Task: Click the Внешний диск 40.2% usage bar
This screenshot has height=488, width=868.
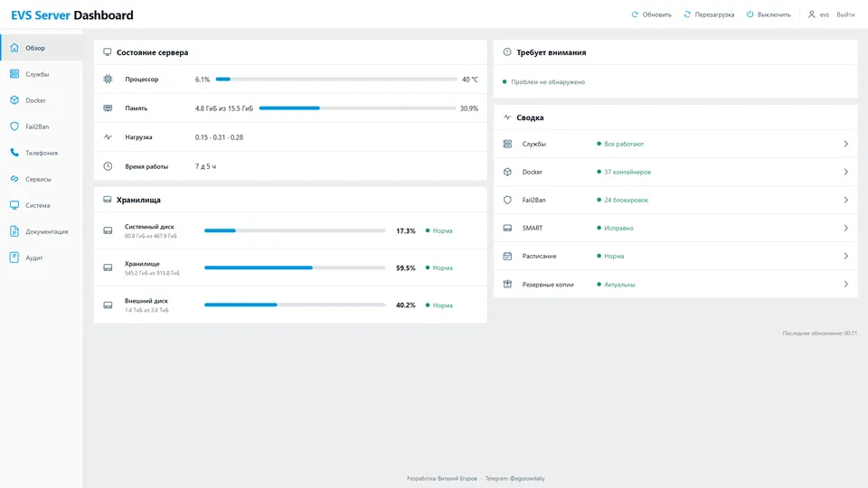Action: click(295, 305)
